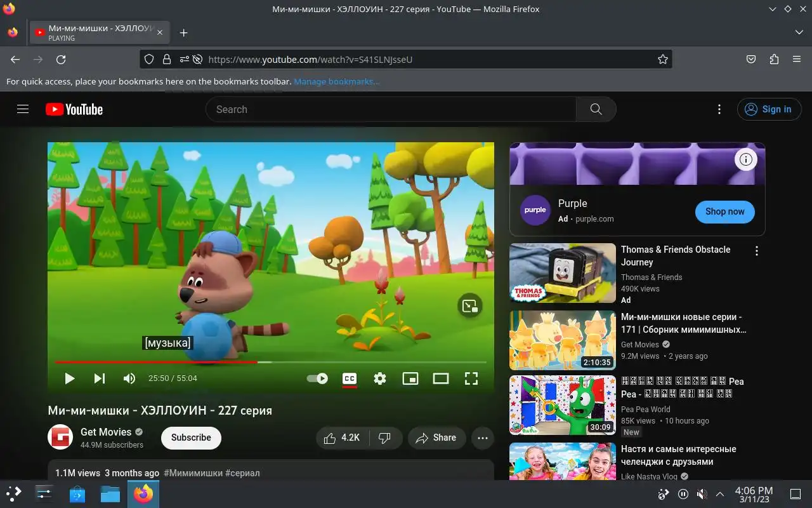The height and width of the screenshot is (508, 812).
Task: Subscribe to Get Movies channel
Action: coord(191,438)
